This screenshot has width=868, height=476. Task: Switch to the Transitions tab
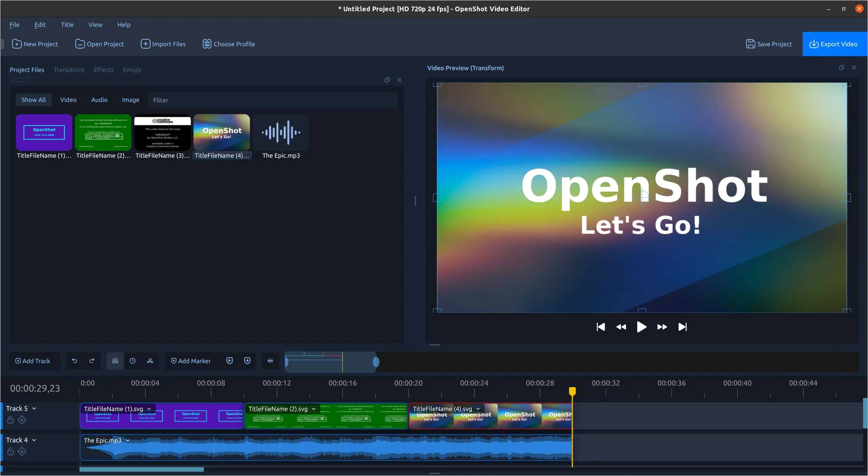pyautogui.click(x=69, y=70)
